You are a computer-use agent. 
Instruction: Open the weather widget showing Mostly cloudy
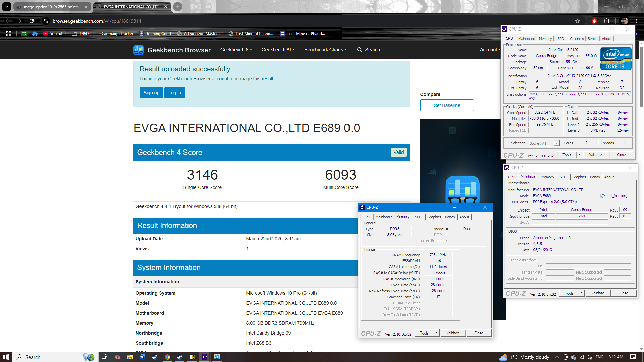[x=524, y=357]
